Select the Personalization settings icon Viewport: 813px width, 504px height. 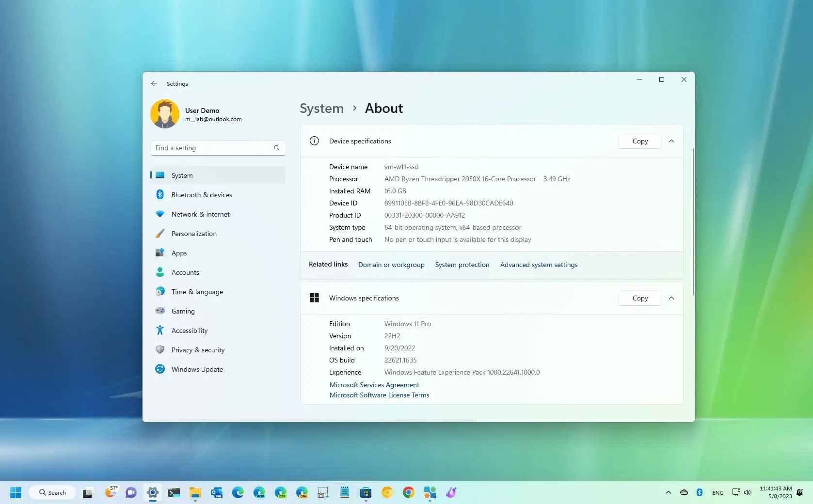click(x=160, y=233)
